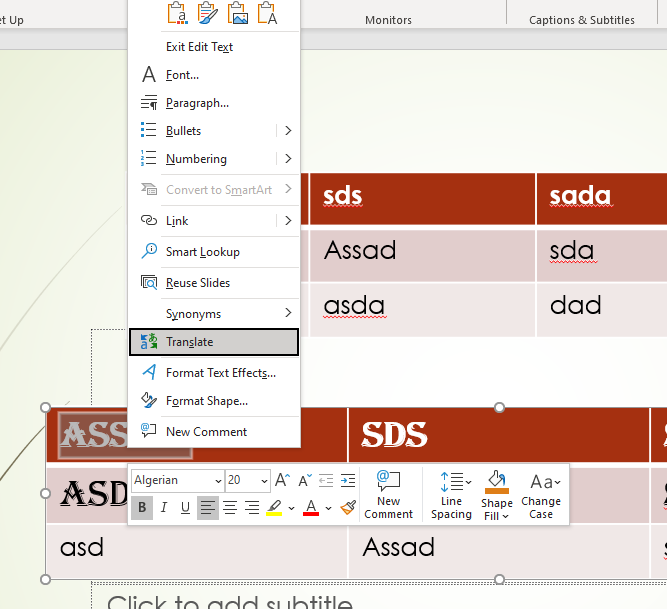Click the sada header cell
Image resolution: width=667 pixels, height=609 pixels.
[602, 199]
